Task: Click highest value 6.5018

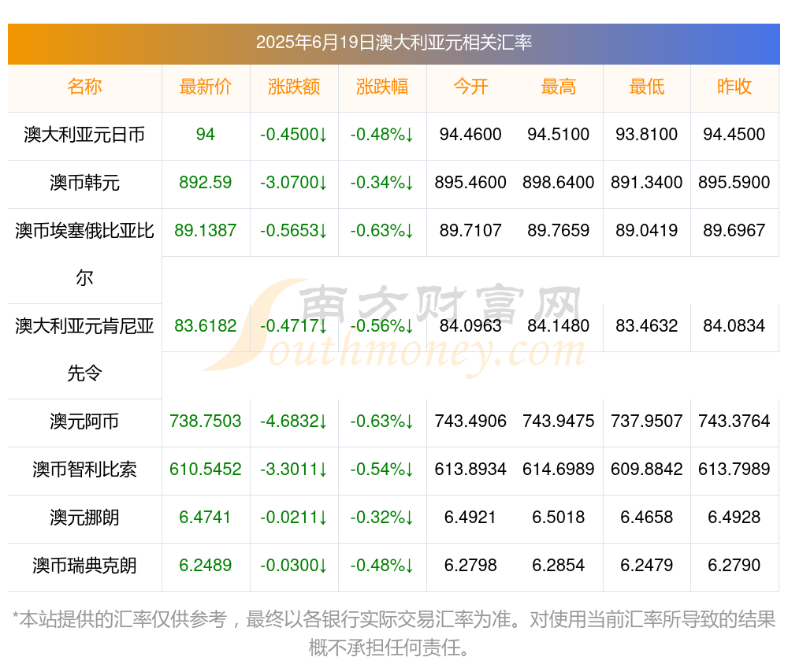Action: (x=559, y=518)
